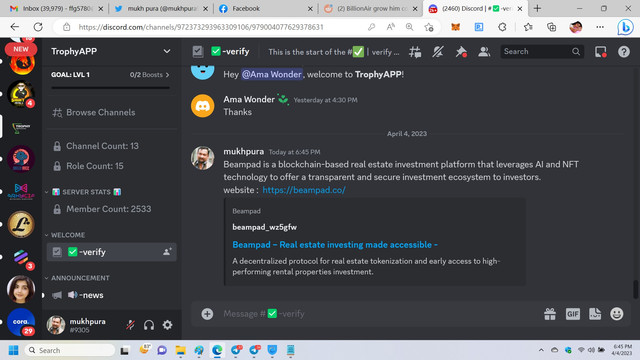Open the Discord inbox icon
The width and height of the screenshot is (640, 360).
[600, 52]
